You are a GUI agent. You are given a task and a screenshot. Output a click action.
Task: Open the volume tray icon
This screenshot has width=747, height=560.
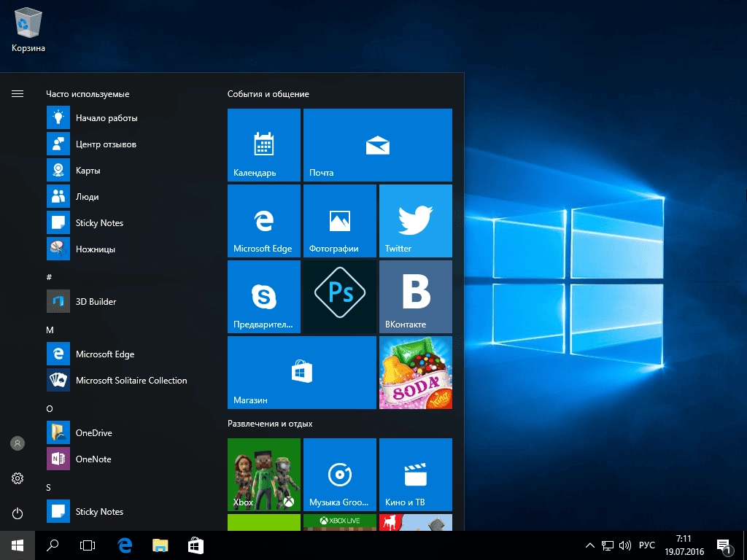(624, 545)
